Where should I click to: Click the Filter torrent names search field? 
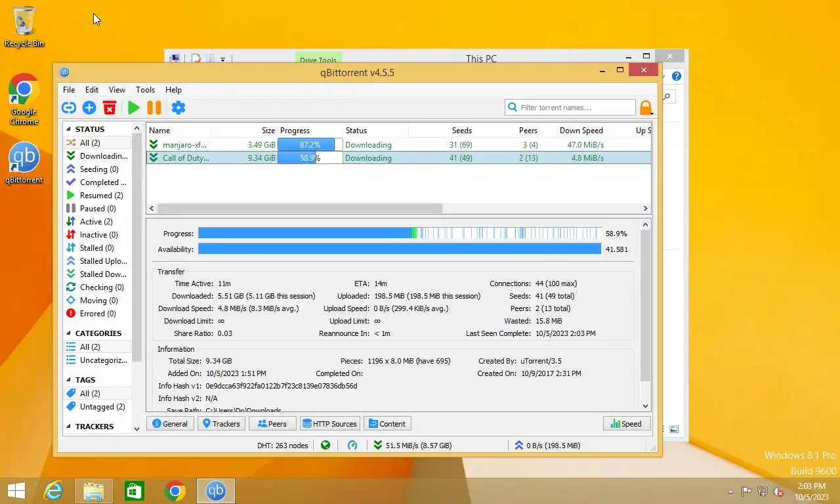pos(570,108)
